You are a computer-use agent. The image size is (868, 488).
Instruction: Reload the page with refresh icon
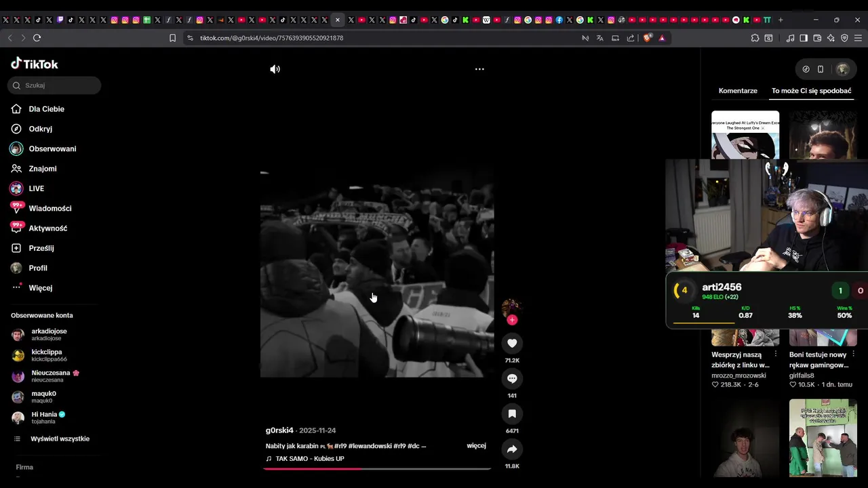[x=37, y=38]
